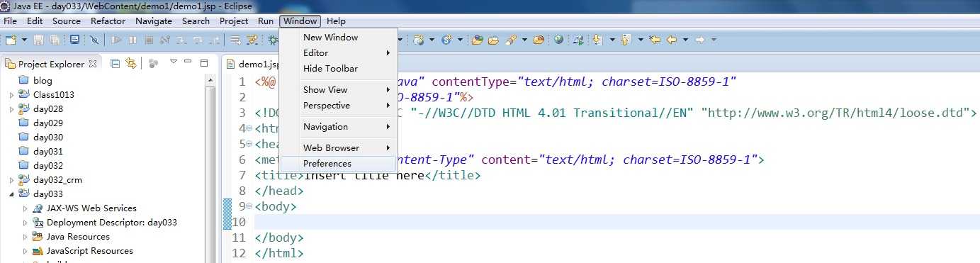This screenshot has height=263, width=980.
Task: Click the Terminate debug icon
Action: (x=149, y=40)
